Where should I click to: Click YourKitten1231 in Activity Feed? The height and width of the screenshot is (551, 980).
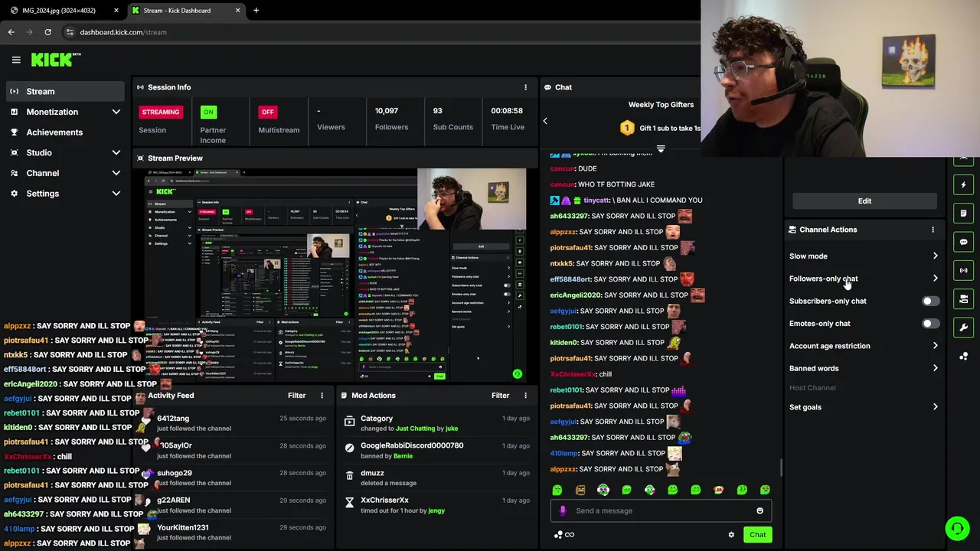[183, 527]
